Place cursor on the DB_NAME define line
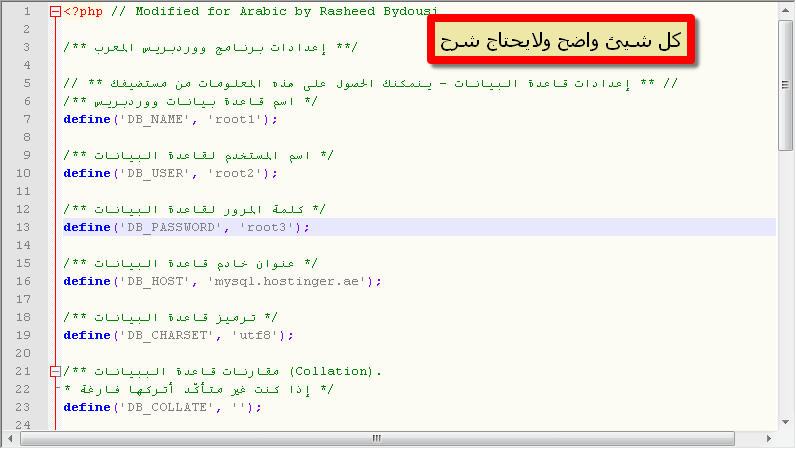This screenshot has height=449, width=796. (168, 119)
